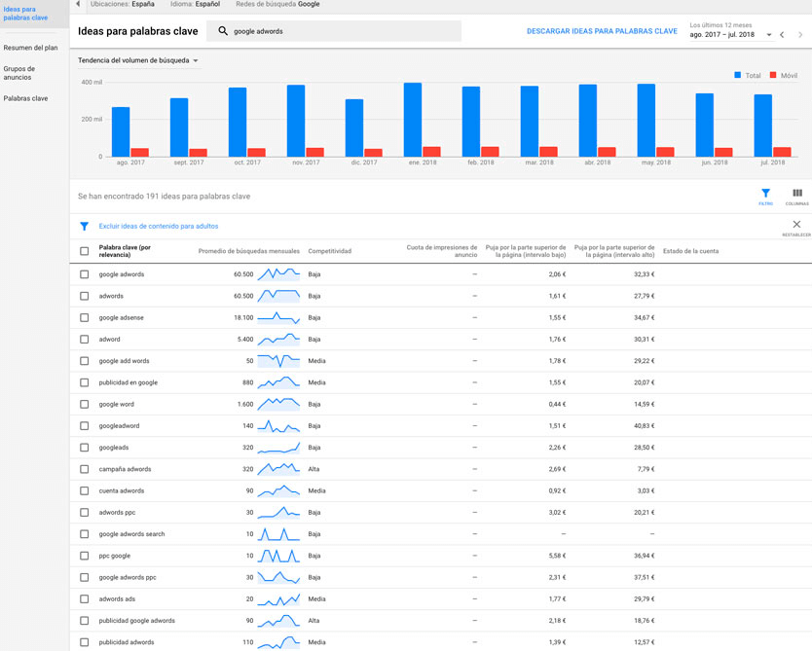Click the trend sparkline for ppc google
The image size is (812, 651).
coord(278,556)
